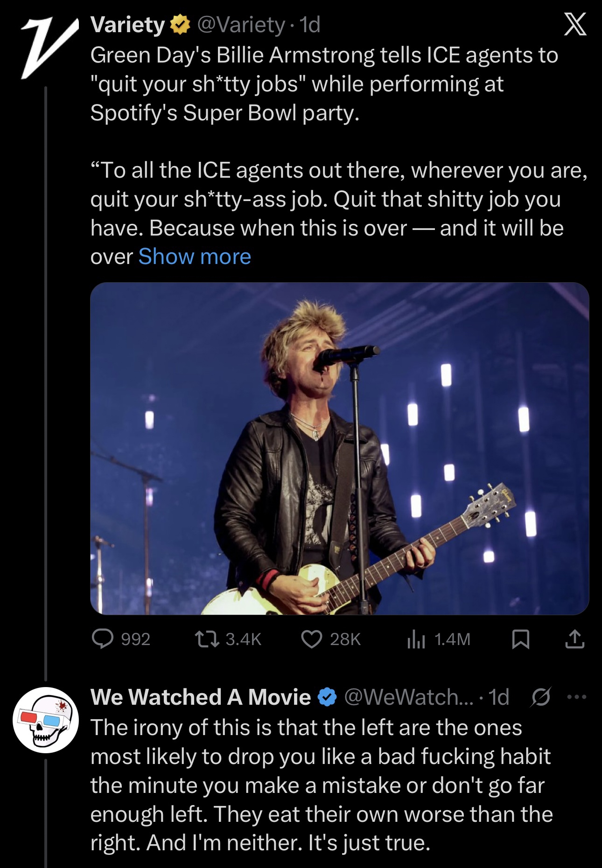Open replies via the comment icon
The height and width of the screenshot is (868, 602).
[x=103, y=639]
